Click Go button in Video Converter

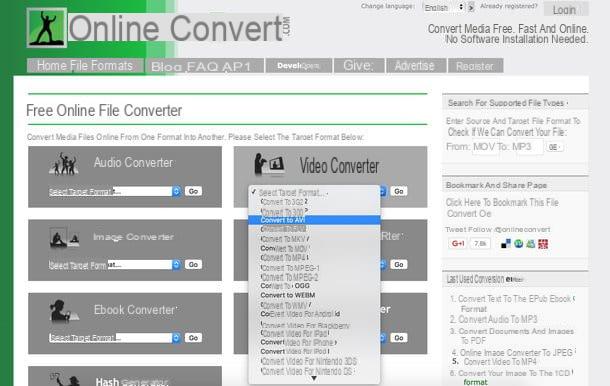click(399, 191)
